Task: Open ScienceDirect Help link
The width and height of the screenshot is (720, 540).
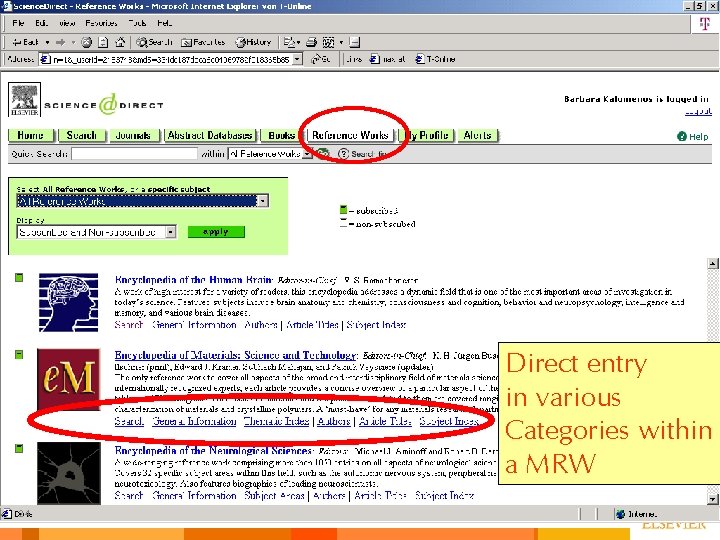Action: pyautogui.click(x=693, y=136)
